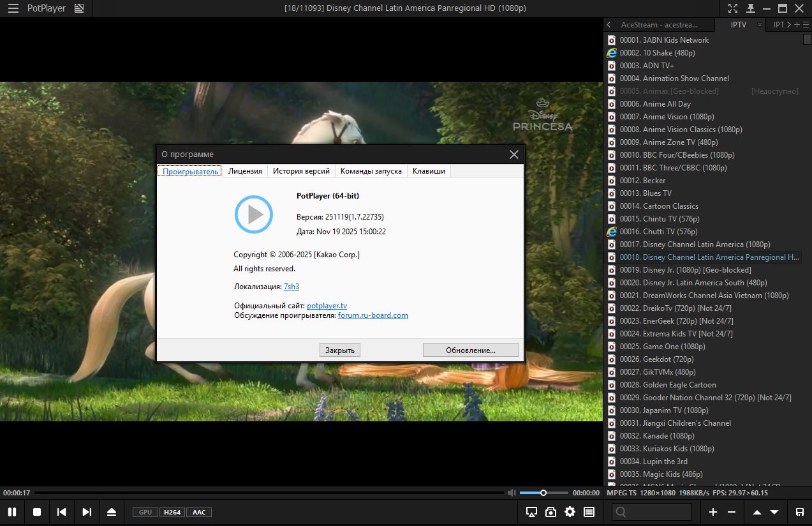Close the IPTV playlist tab
This screenshot has width=812, height=526.
(759, 25)
